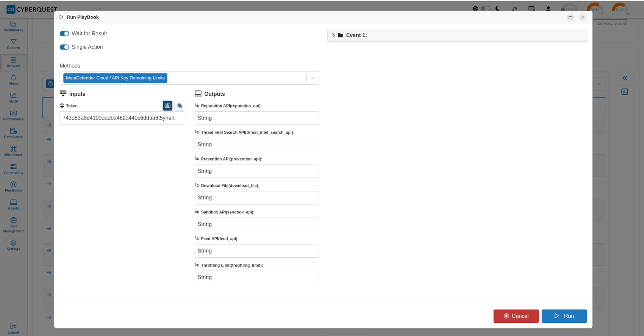Click the Feed API output field
Image resolution: width=644 pixels, height=336 pixels.
point(257,251)
